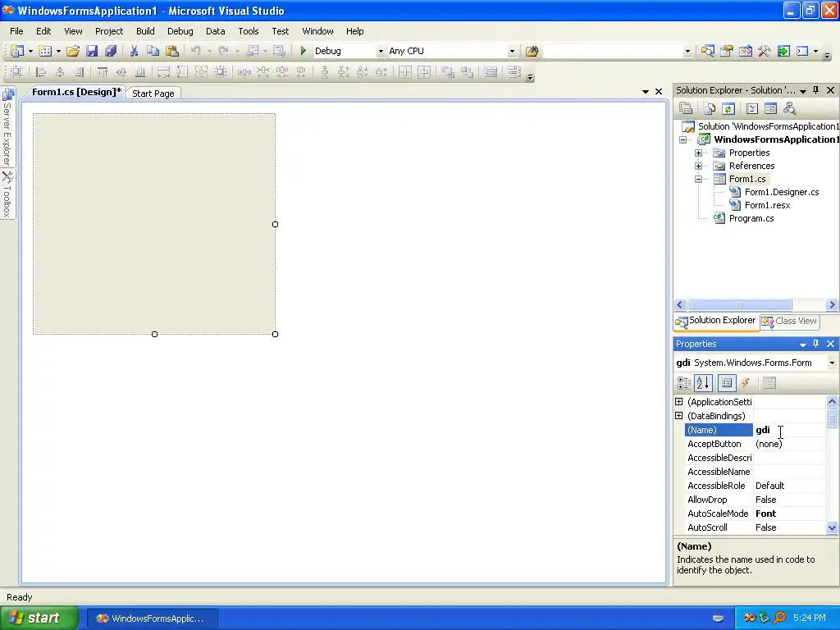Click the Save All icon
The width and height of the screenshot is (840, 630).
click(x=111, y=51)
